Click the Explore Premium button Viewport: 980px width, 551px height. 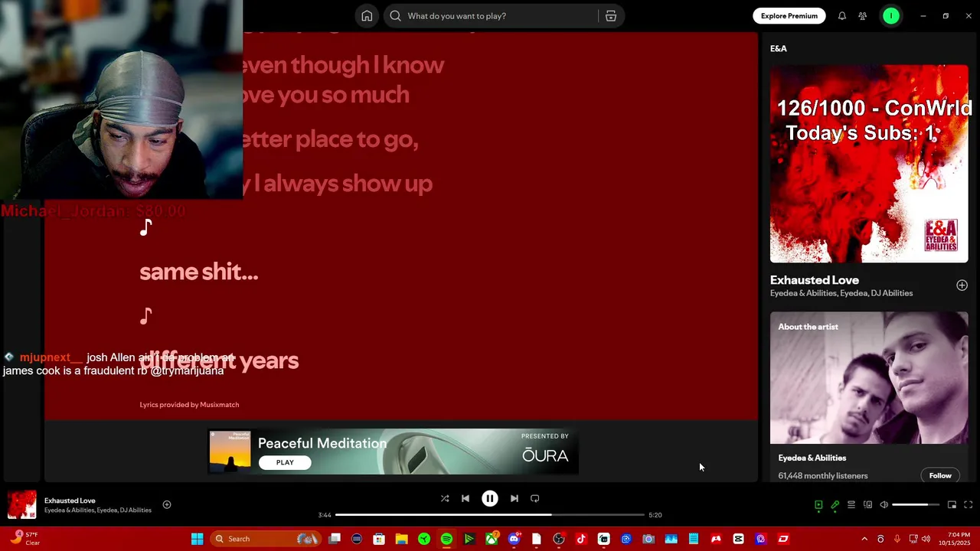tap(789, 16)
